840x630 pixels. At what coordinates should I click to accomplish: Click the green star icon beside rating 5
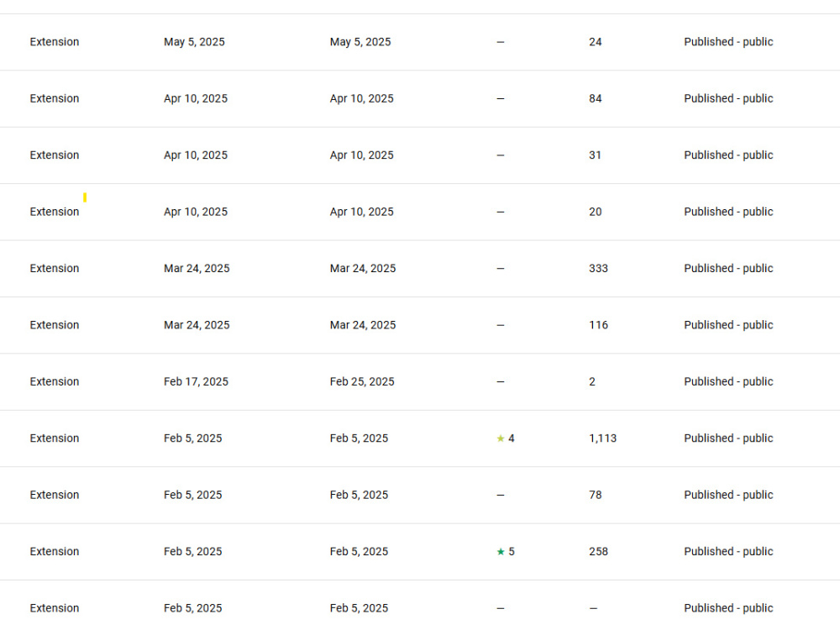pos(501,552)
